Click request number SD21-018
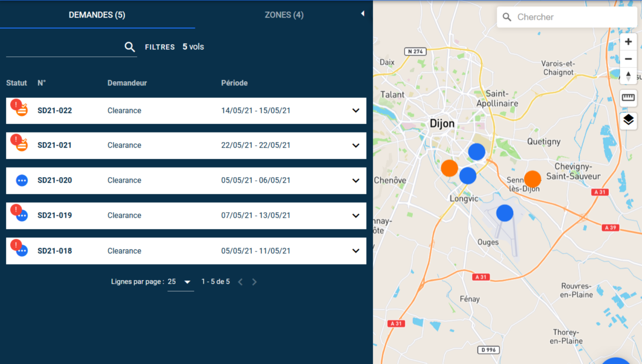This screenshot has width=642, height=364. (x=55, y=251)
